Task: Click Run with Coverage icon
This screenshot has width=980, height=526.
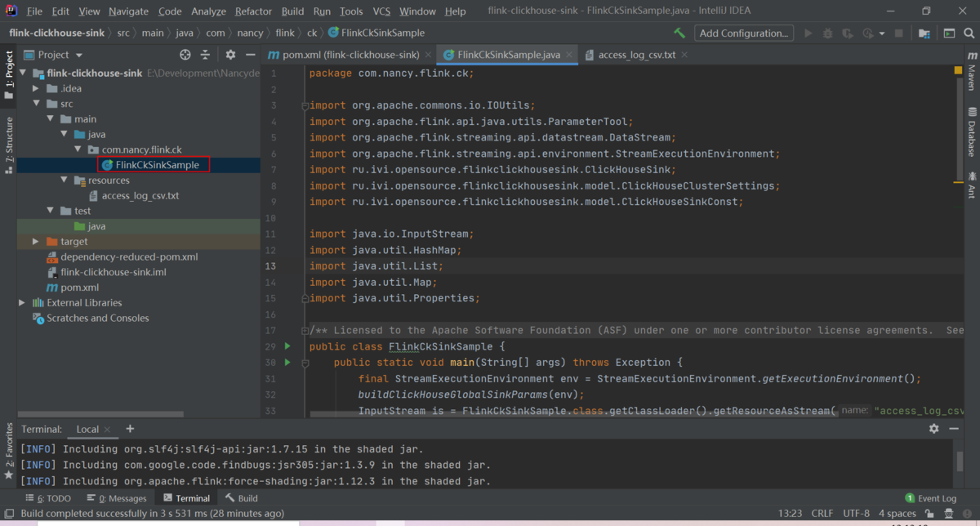Action: tap(848, 33)
